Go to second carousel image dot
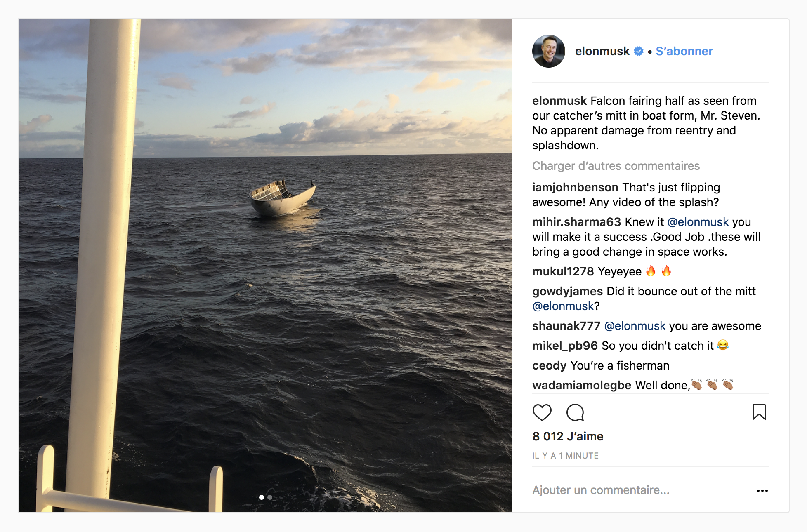The image size is (807, 532). (270, 497)
